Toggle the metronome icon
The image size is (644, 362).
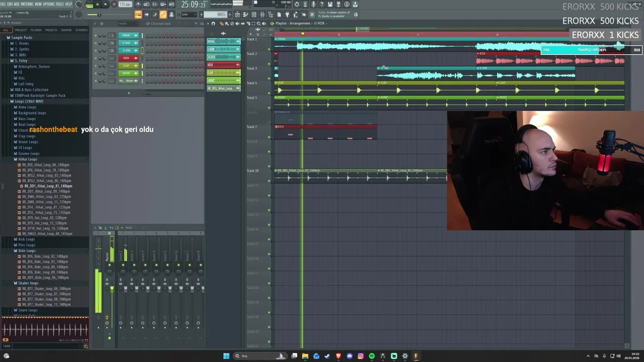[x=138, y=4]
